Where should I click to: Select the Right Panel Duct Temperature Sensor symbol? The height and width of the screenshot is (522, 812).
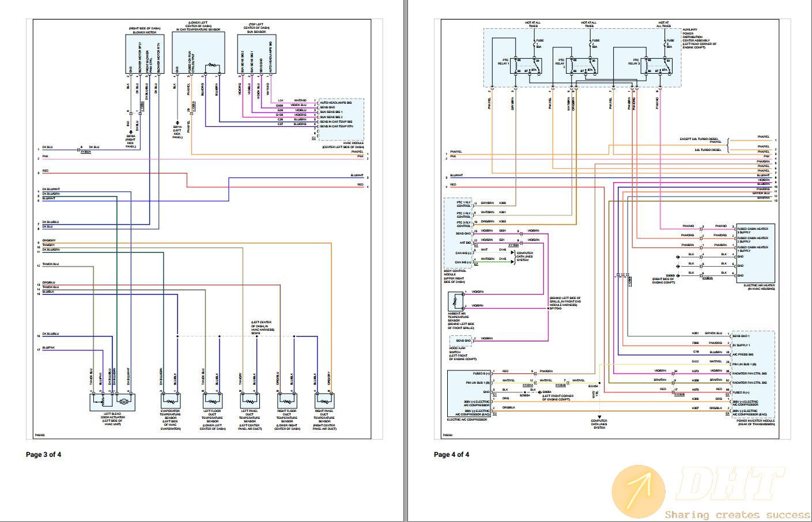pos(324,401)
